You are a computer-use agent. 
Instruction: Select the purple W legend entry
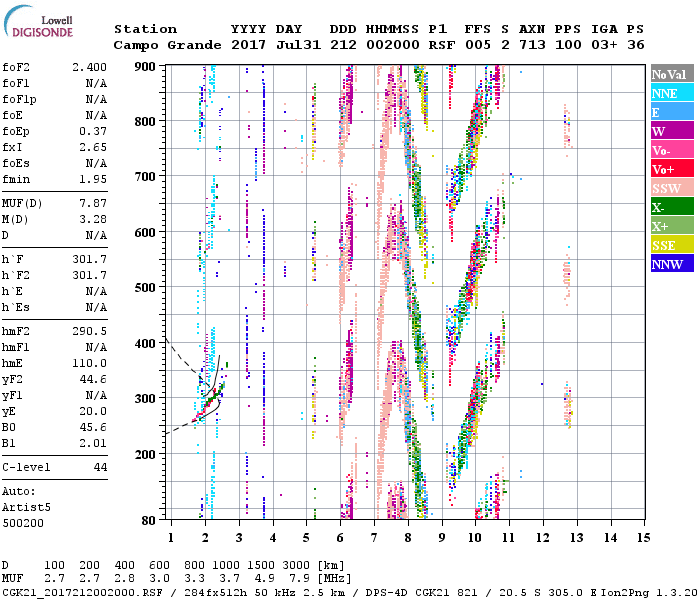point(671,132)
